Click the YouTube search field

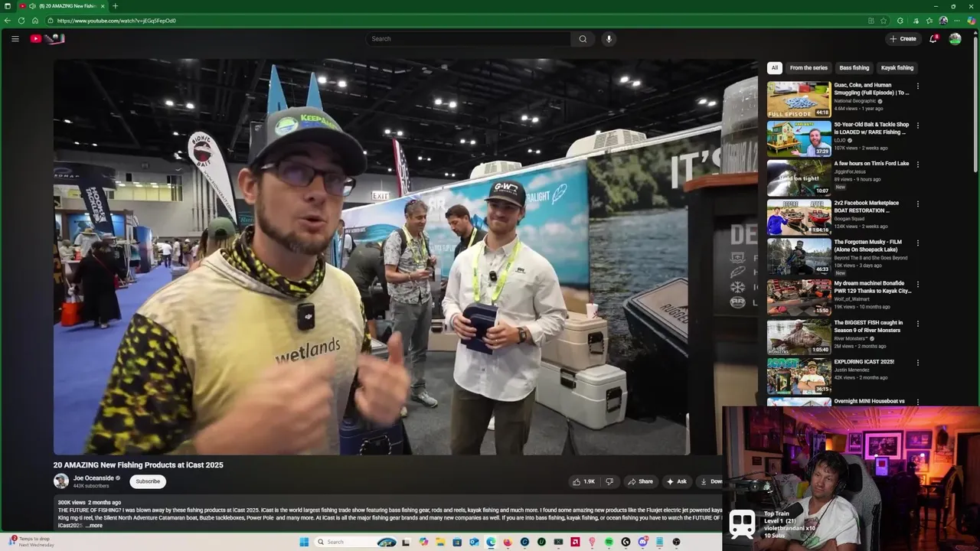click(x=469, y=38)
